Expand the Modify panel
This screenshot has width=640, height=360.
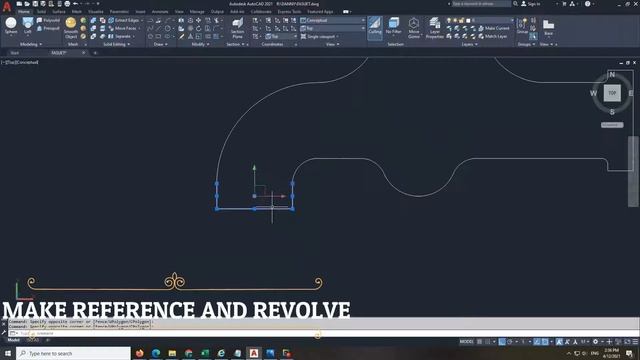click(x=200, y=44)
